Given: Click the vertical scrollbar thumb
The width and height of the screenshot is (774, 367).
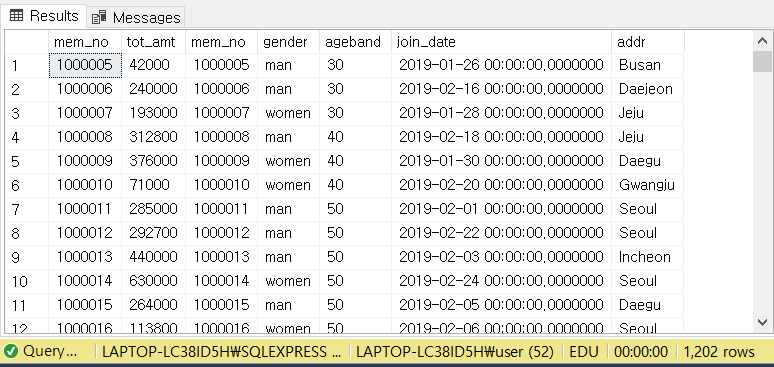Looking at the screenshot, I should coord(762,62).
